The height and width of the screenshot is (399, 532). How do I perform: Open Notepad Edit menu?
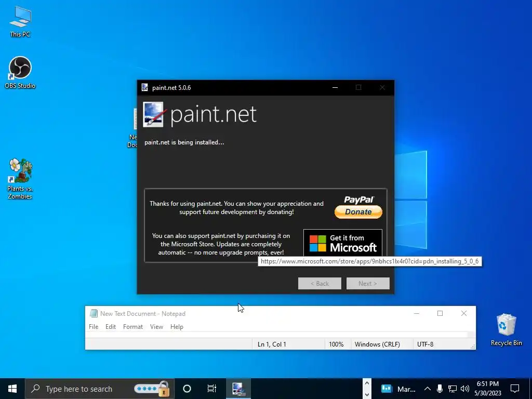111,326
